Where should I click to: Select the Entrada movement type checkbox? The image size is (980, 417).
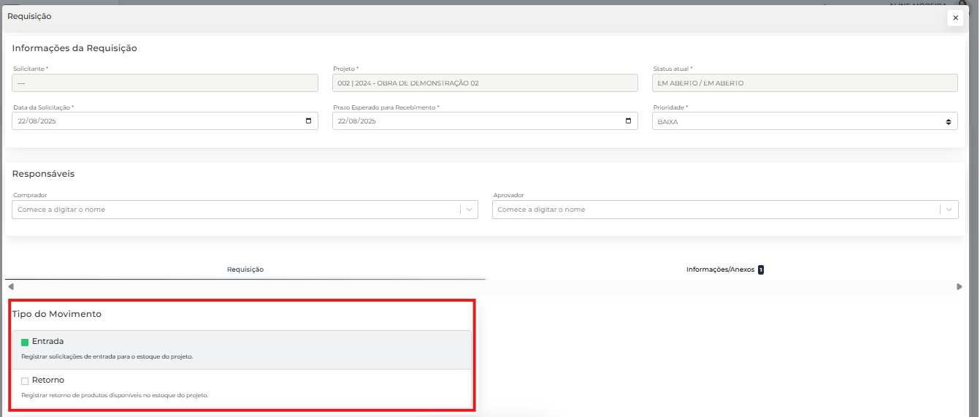25,342
